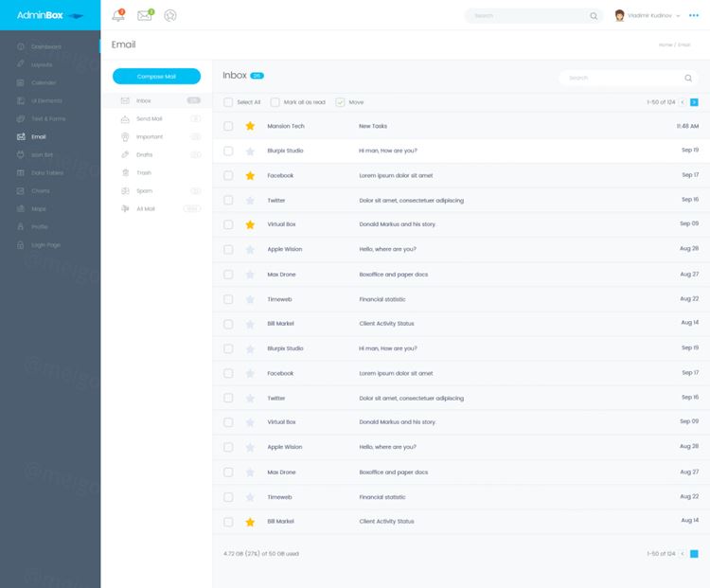Open Profile in sidebar
Image resolution: width=710 pixels, height=588 pixels.
(x=32, y=226)
